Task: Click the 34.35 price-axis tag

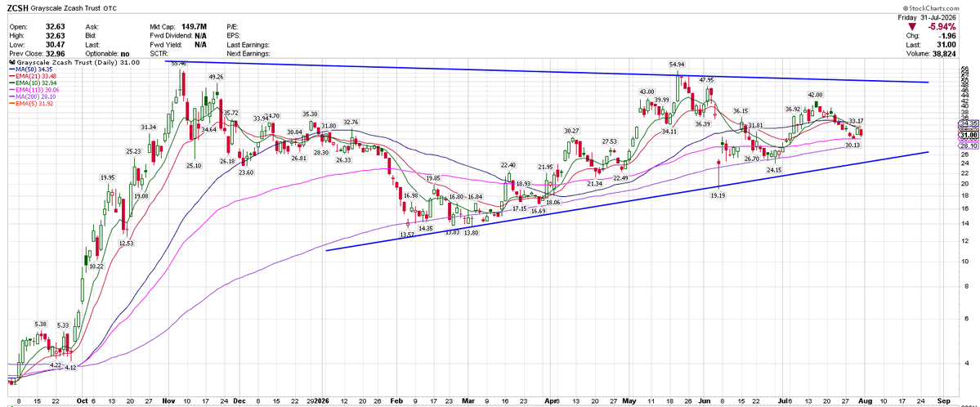Action: click(968, 123)
